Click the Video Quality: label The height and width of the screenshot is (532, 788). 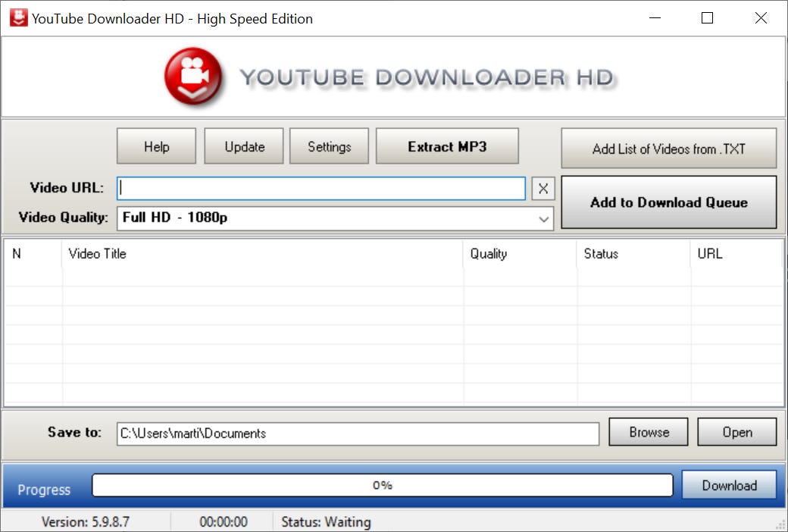(64, 217)
